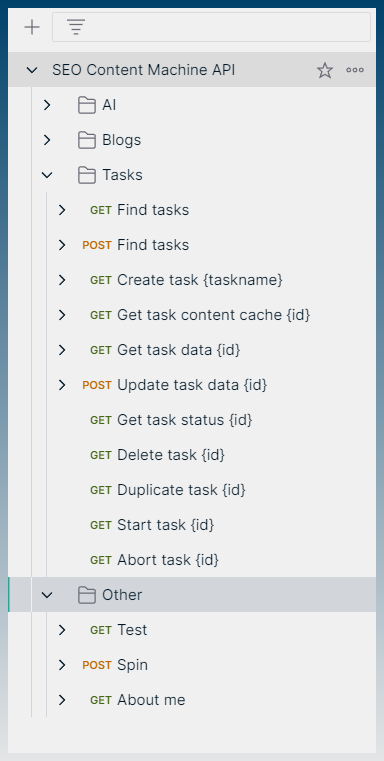Click the Tasks folder icon
Viewport: 384px width, 761px height.
tap(86, 175)
